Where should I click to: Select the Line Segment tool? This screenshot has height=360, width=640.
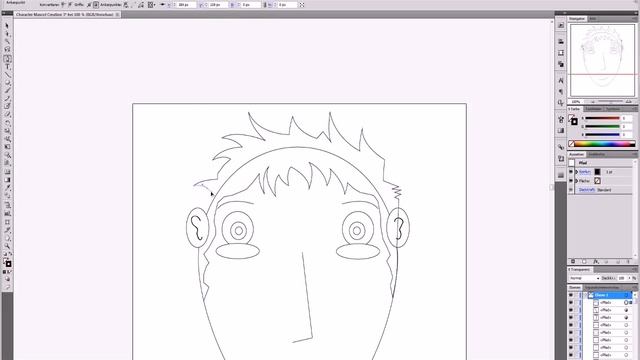[7, 75]
